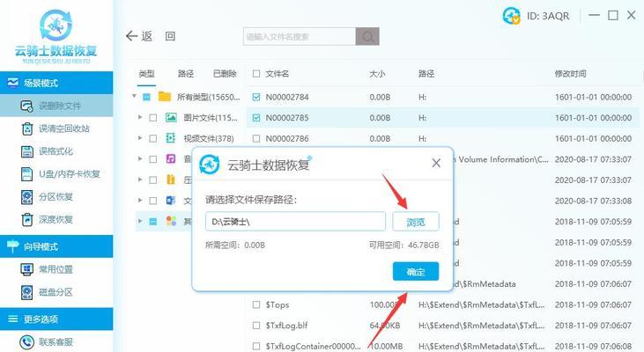Click the 所有类型 yellow folder icon
Viewport: 644px width, 352px height.
(165, 97)
